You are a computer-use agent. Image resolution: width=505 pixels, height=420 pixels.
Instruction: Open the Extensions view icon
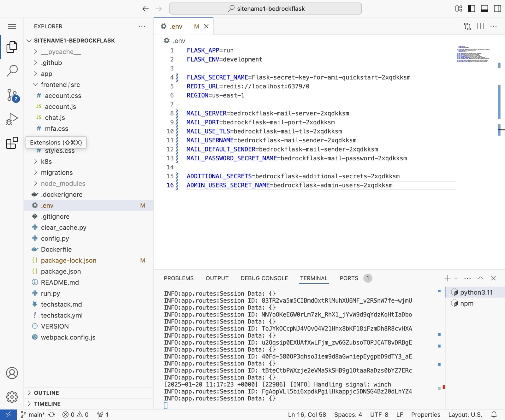click(12, 143)
